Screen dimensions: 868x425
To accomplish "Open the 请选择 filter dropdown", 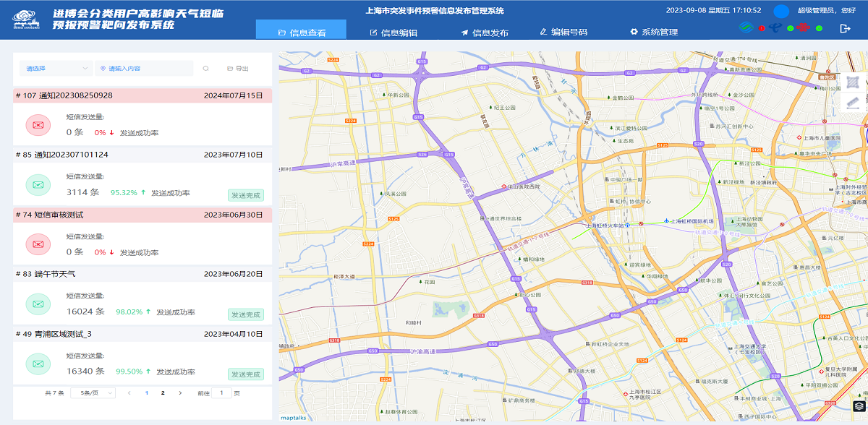I will (54, 69).
